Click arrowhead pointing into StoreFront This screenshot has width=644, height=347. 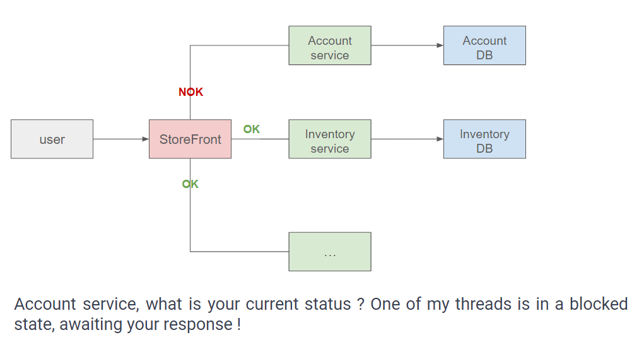pyautogui.click(x=146, y=139)
